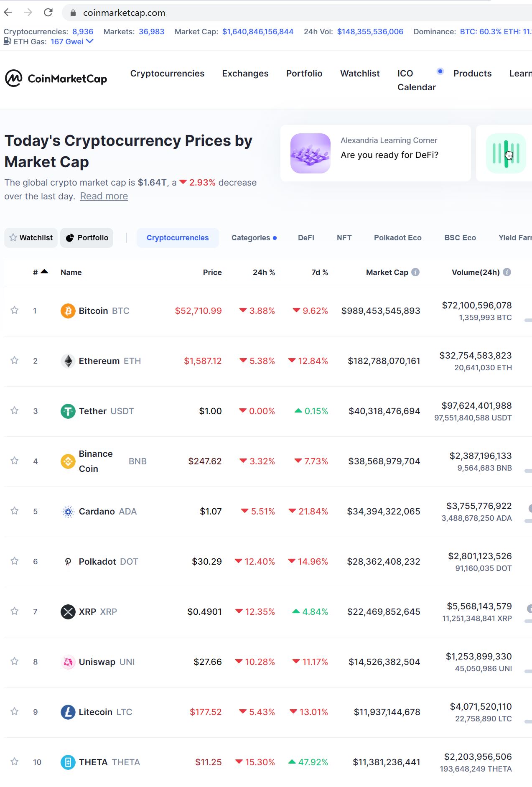Click the Ethereum coin icon
This screenshot has width=532, height=787.
[68, 361]
